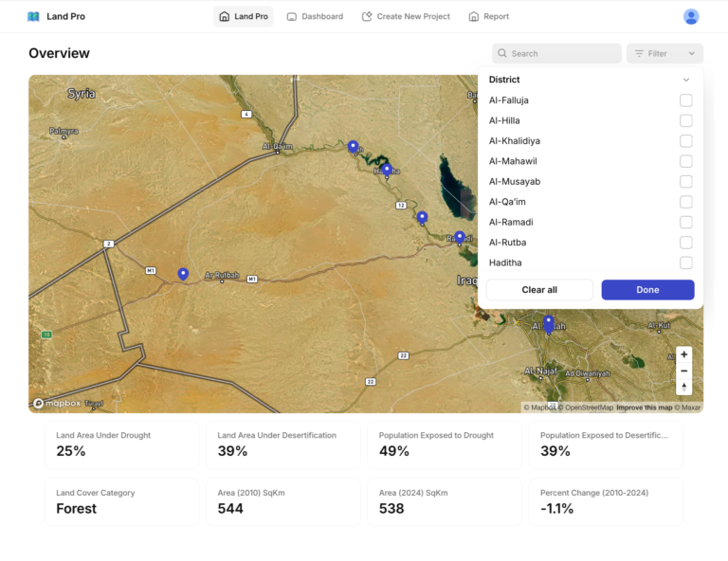The image size is (728, 561).
Task: Check the Al-Musayab district box
Action: (x=685, y=181)
